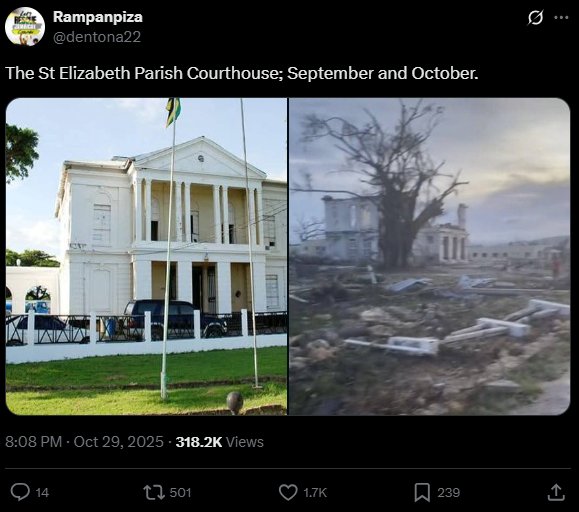Viewport: 579px width, 512px height.
Task: Click the 1.7K likes count
Action: (x=315, y=492)
